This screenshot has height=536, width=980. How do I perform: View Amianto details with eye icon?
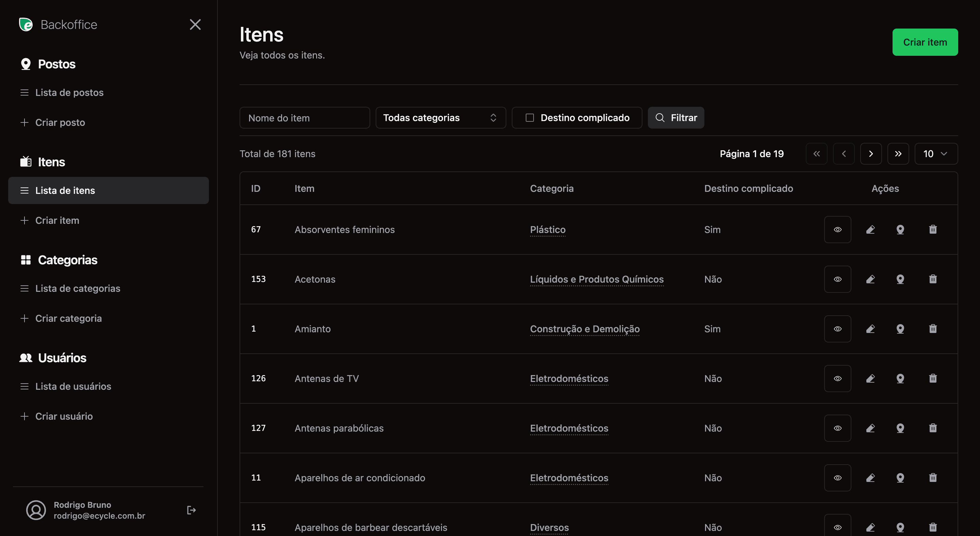coord(838,329)
